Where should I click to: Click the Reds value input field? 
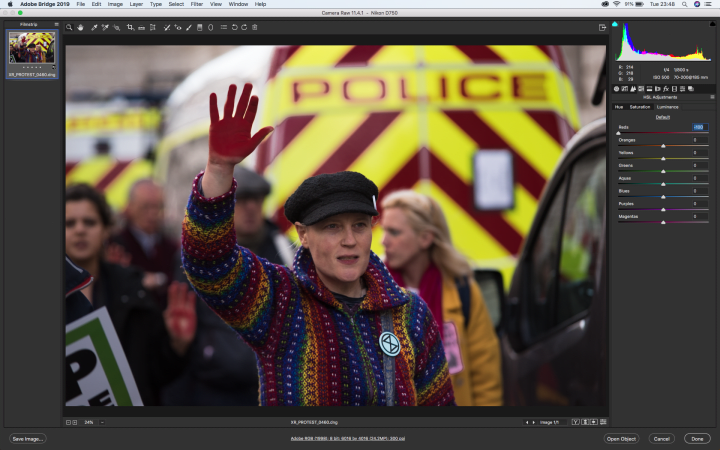point(700,127)
